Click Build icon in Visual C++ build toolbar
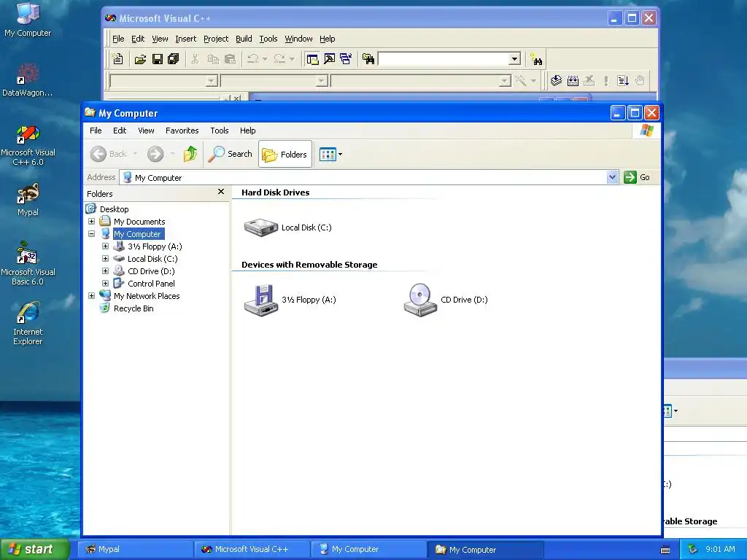The image size is (747, 560). [573, 80]
